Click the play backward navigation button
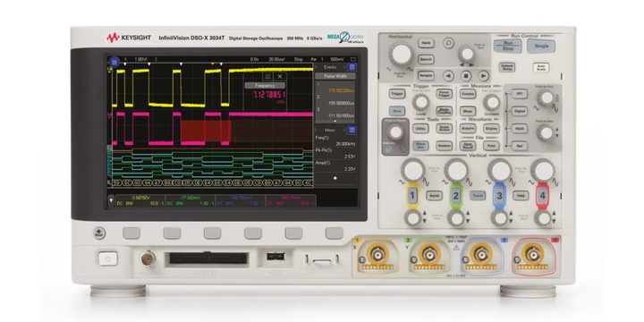 [x=448, y=75]
